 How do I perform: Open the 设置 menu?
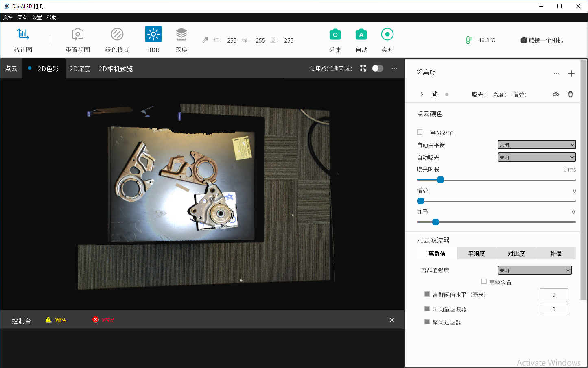(x=37, y=17)
